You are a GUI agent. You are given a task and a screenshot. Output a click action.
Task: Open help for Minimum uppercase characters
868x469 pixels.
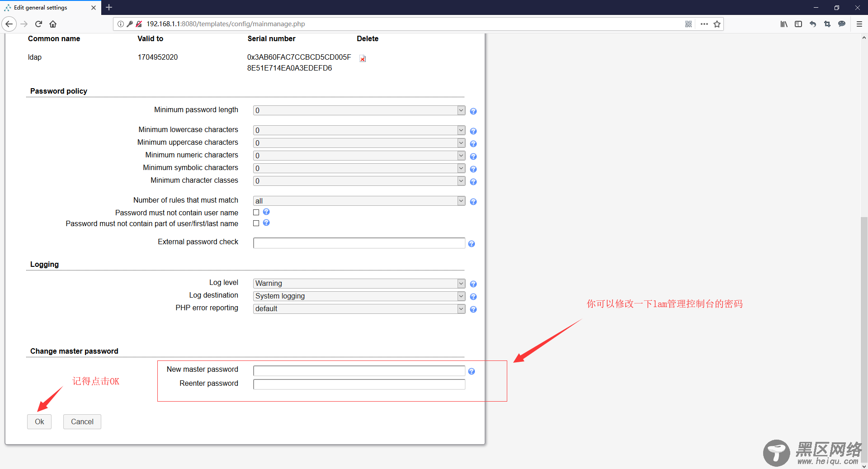tap(473, 144)
